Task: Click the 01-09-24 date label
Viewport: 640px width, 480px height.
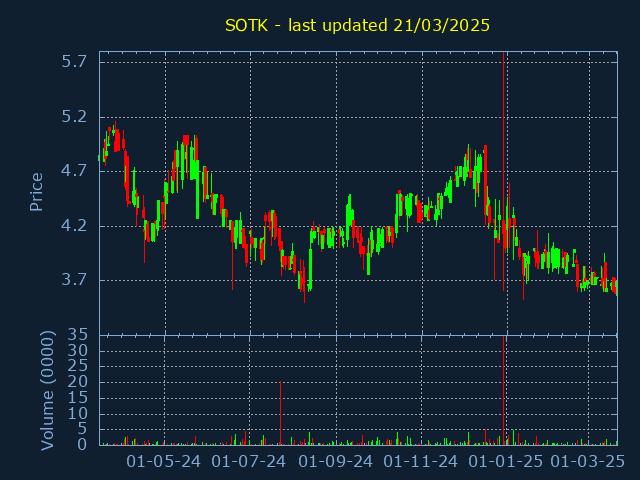Action: point(336,462)
